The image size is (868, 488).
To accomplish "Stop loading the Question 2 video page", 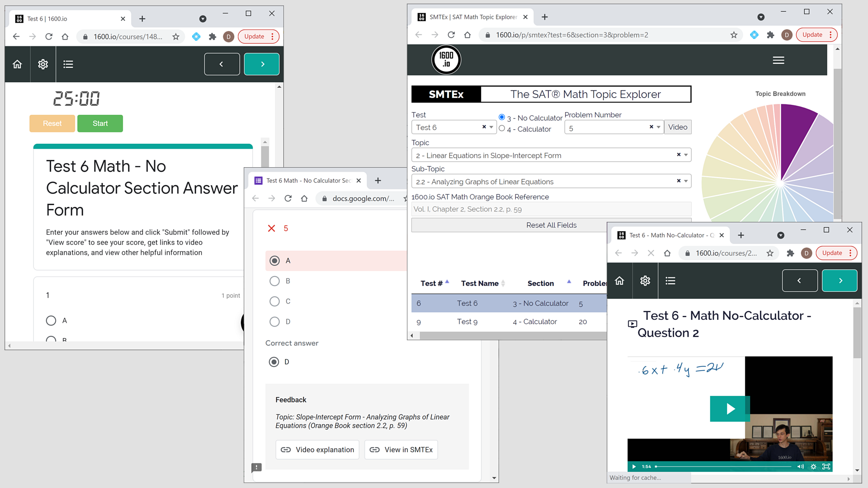I will pyautogui.click(x=651, y=253).
